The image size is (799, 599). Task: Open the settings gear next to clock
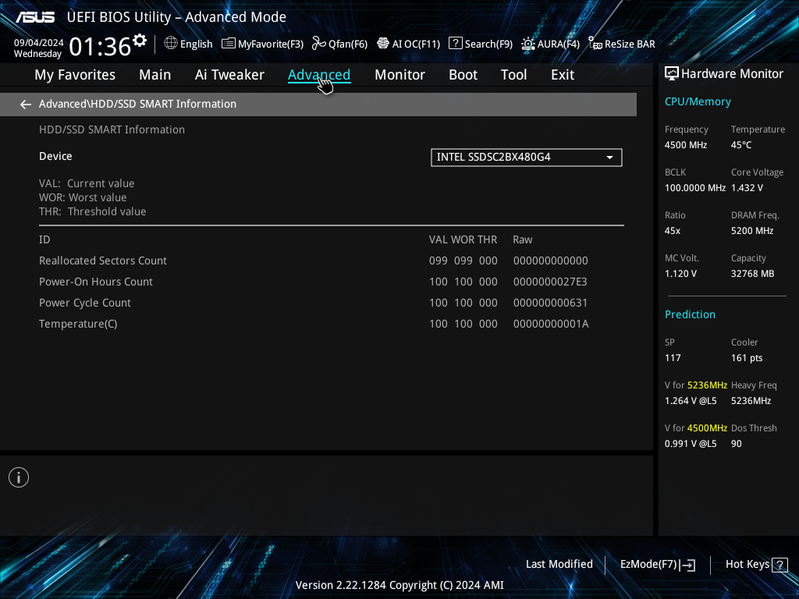140,40
